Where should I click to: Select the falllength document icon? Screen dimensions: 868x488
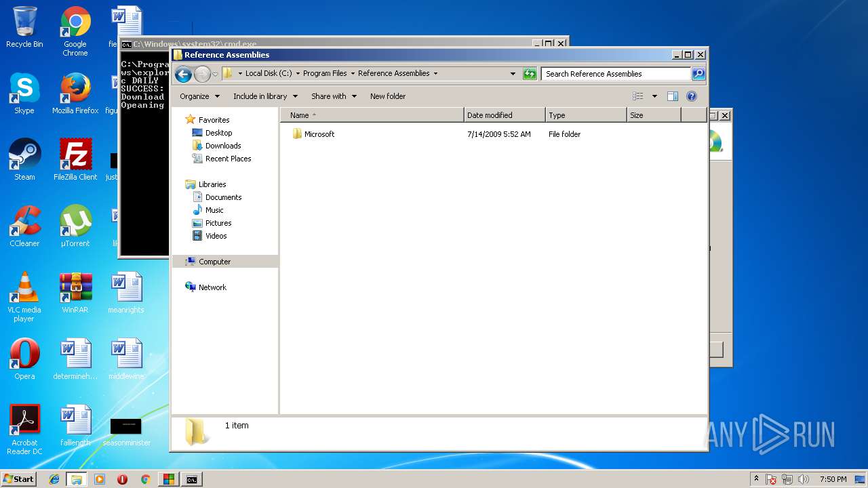pos(75,426)
